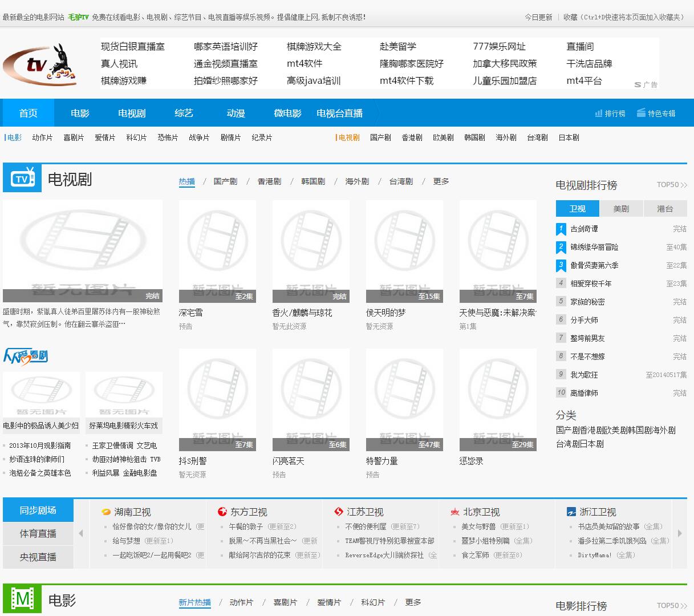The image size is (694, 616).
Task: Open the 排行榜 ranking chart icon
Action: [599, 113]
